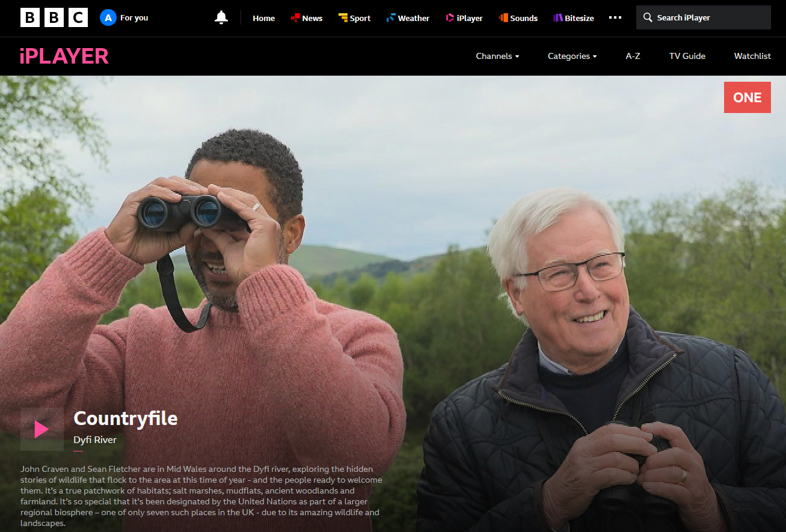Go to the A-Z listing
This screenshot has height=532, width=786.
(x=633, y=56)
